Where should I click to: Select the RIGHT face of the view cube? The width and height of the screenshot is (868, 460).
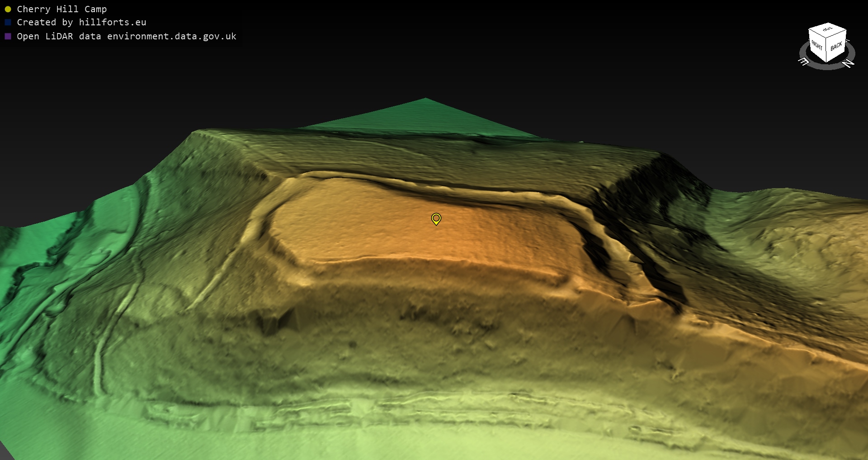click(817, 46)
